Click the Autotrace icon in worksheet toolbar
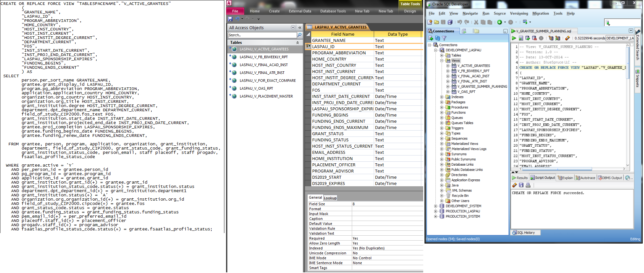 [558, 38]
